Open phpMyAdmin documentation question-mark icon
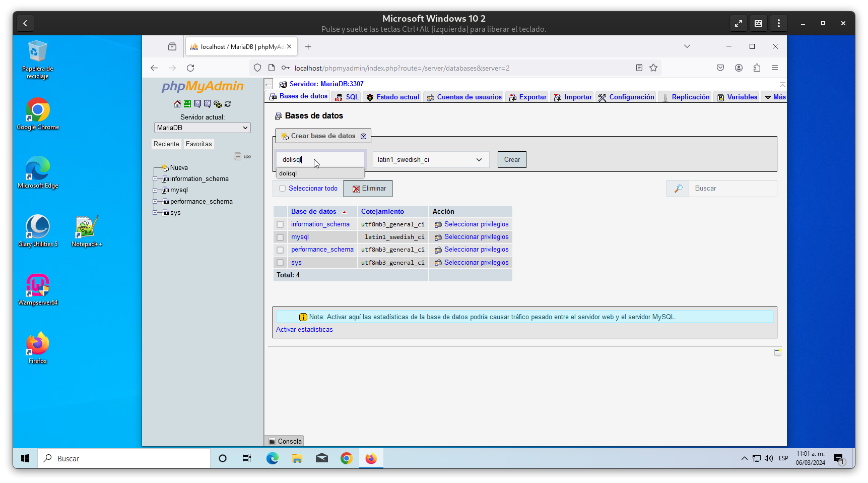The width and height of the screenshot is (868, 483). [x=197, y=104]
